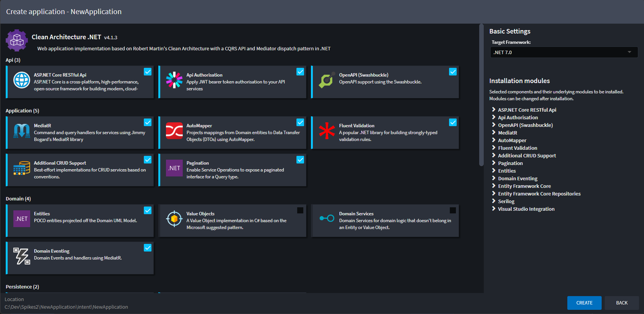Click the Fluent Validation red asterisk icon
This screenshot has height=314, width=644.
pos(327,131)
